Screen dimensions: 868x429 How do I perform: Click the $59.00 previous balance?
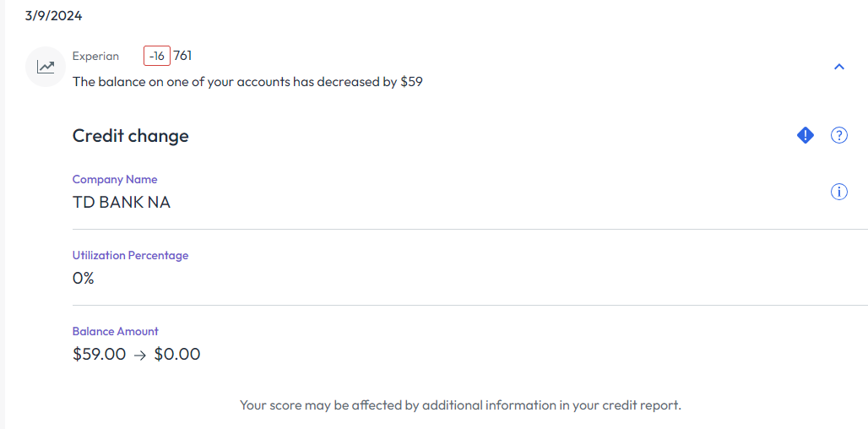pos(100,355)
